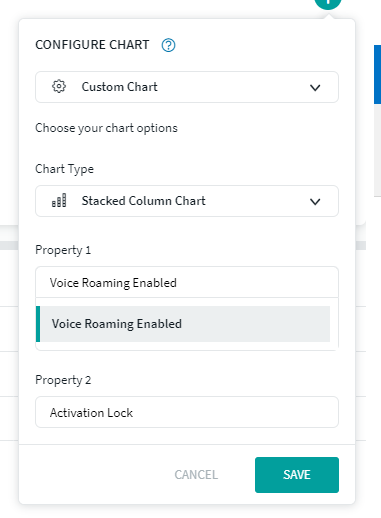The image size is (381, 518).
Task: Click the gray track below the blue bar
Action: pos(377,150)
